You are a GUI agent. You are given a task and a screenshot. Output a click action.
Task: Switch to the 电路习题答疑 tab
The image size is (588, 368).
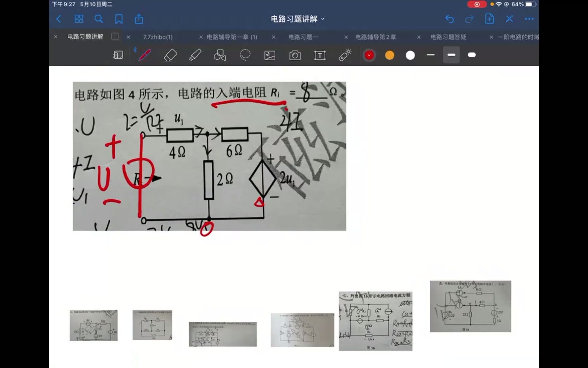[x=448, y=37]
